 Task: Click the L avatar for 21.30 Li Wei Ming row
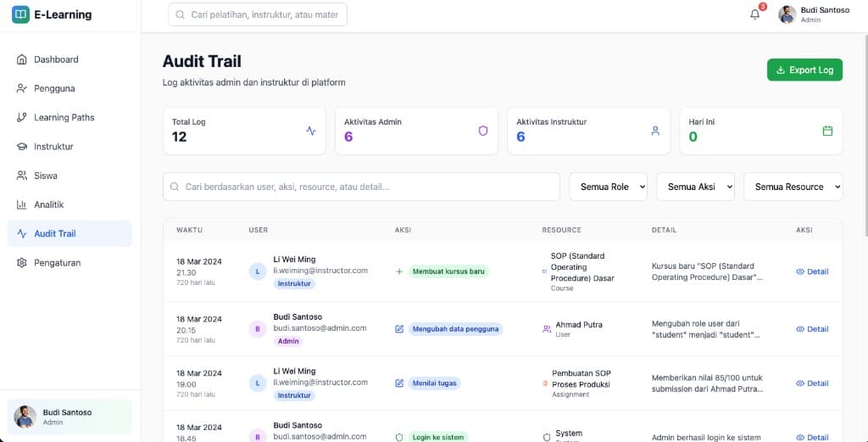coord(258,271)
